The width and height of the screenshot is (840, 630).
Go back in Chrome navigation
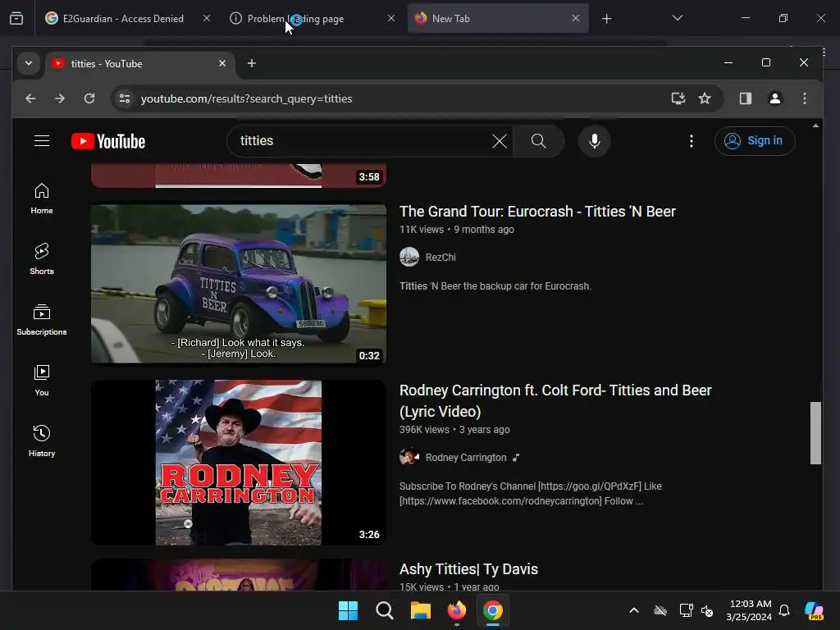pyautogui.click(x=30, y=98)
